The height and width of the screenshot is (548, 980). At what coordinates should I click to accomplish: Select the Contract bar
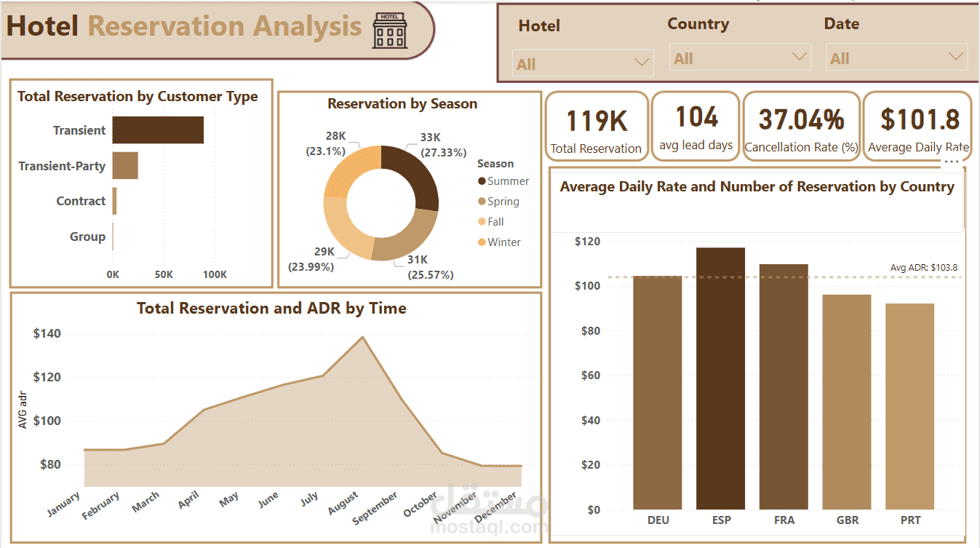(114, 201)
